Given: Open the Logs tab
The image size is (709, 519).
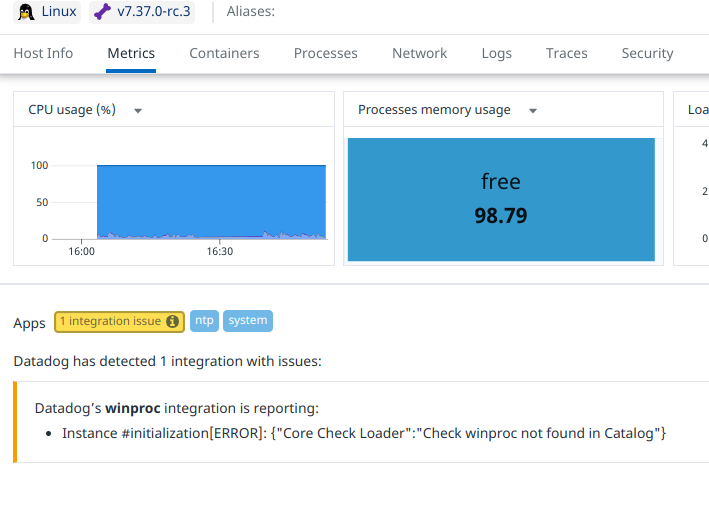Looking at the screenshot, I should (x=496, y=53).
